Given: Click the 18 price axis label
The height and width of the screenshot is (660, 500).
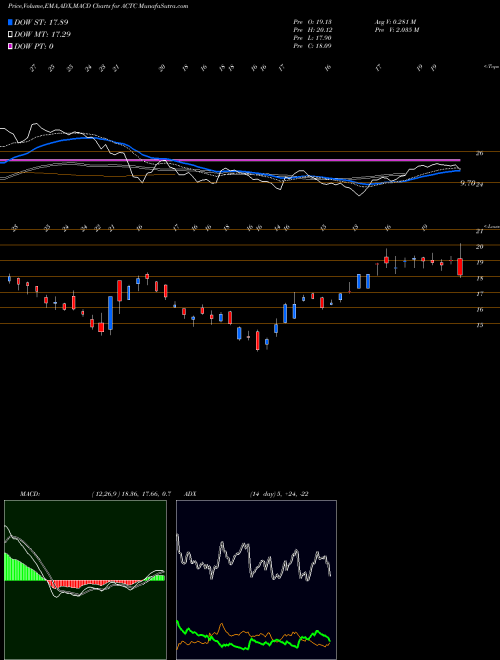Looking at the screenshot, I should click(x=479, y=278).
